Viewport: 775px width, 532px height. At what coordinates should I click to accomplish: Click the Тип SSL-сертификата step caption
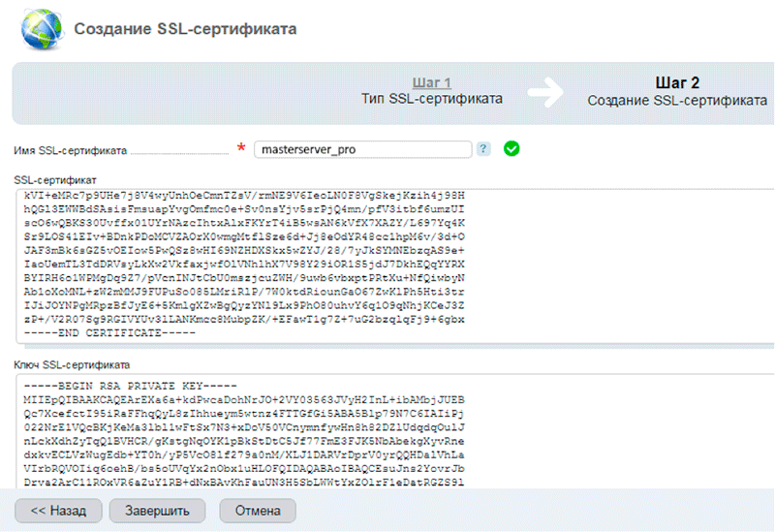[432, 100]
